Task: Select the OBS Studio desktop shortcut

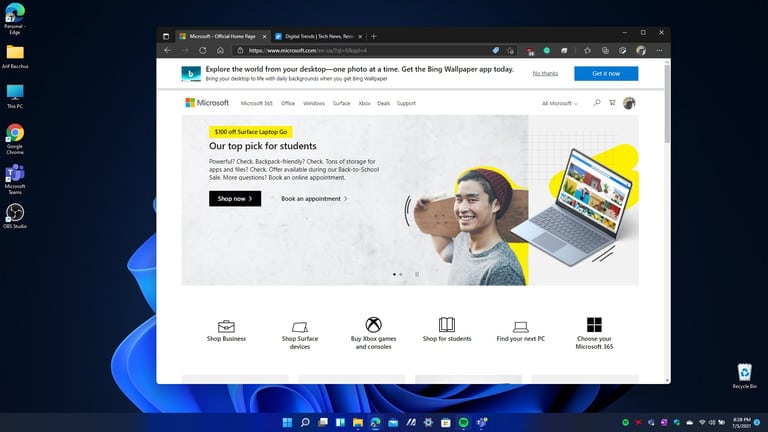Action: coord(15,216)
